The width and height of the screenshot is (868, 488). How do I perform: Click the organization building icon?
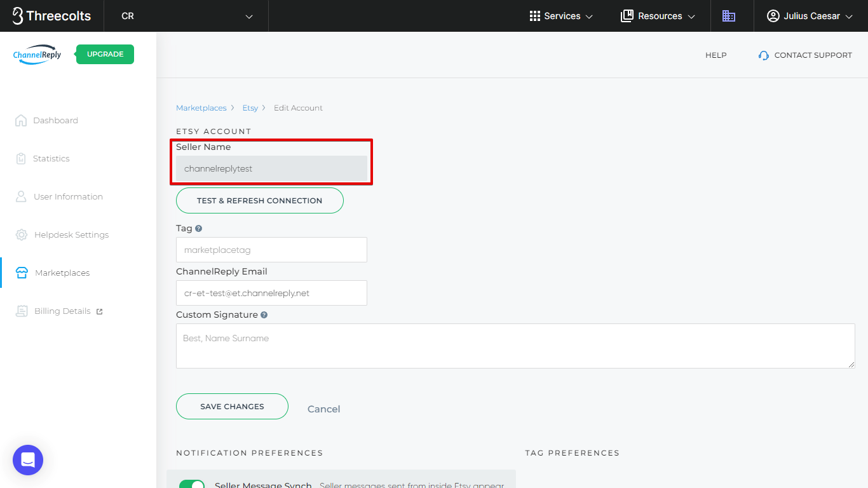(x=729, y=16)
